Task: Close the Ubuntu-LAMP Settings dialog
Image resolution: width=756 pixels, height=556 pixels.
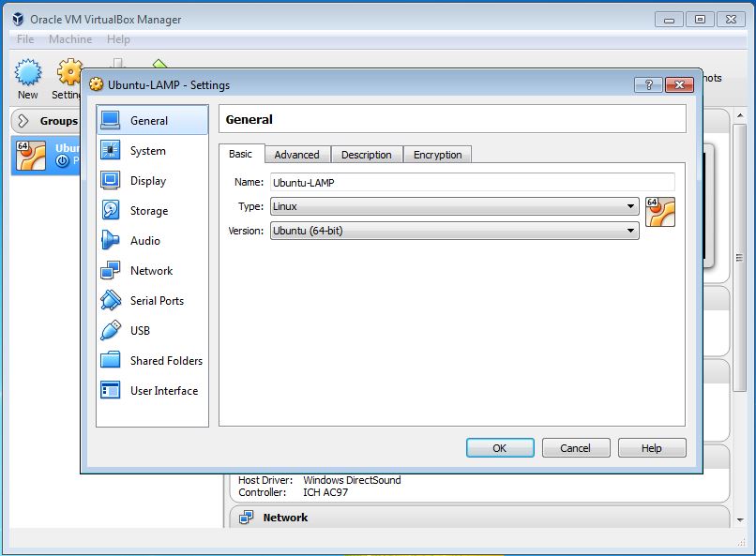Action: click(679, 84)
